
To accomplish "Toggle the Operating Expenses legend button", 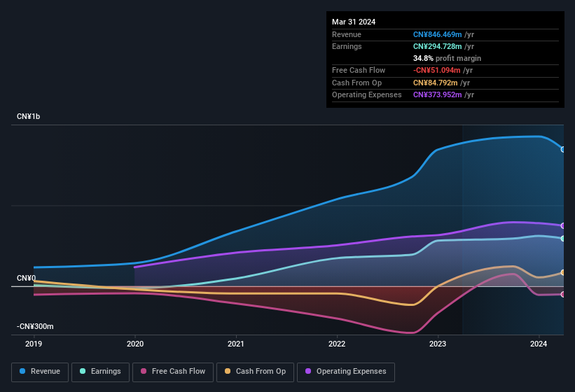I will (x=346, y=372).
